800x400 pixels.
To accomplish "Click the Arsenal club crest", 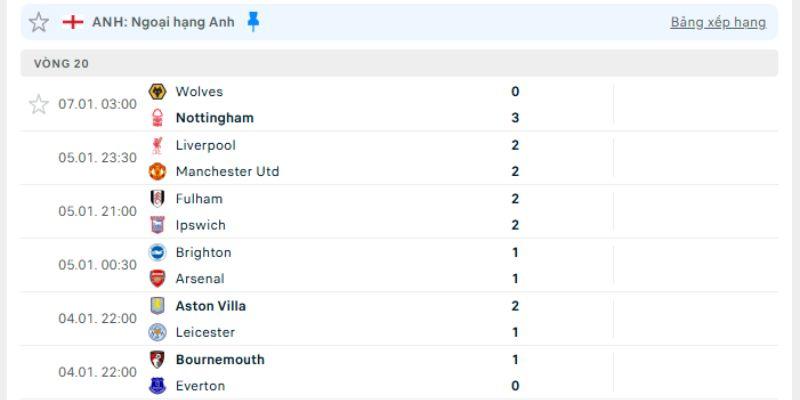I will coord(157,279).
